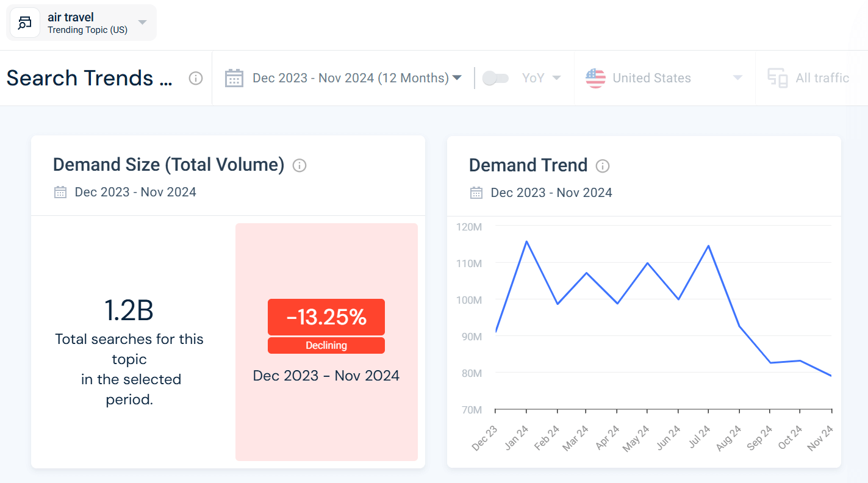
Task: Click the -13.25% declining badge
Action: 326,317
